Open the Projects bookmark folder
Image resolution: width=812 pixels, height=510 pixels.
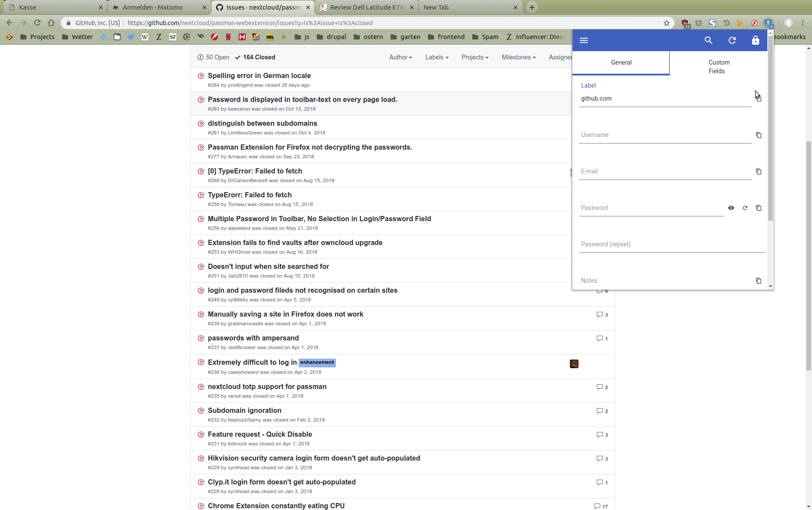[37, 37]
